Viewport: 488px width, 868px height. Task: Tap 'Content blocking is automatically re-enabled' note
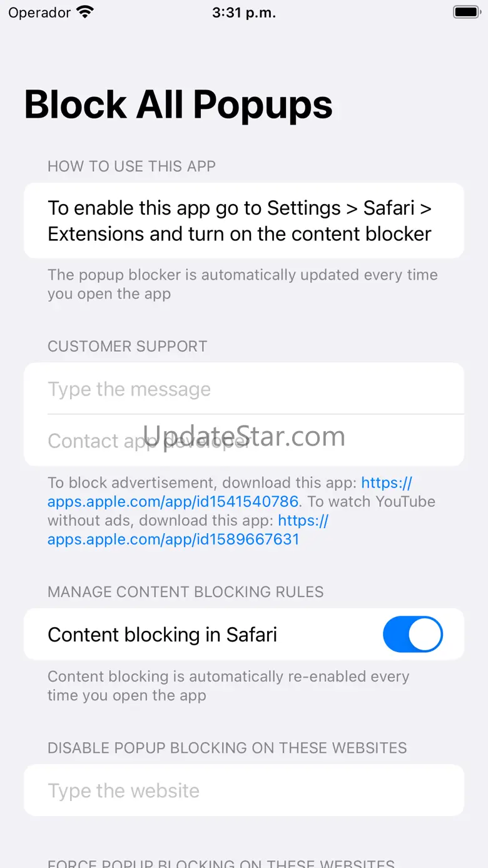[x=228, y=686]
